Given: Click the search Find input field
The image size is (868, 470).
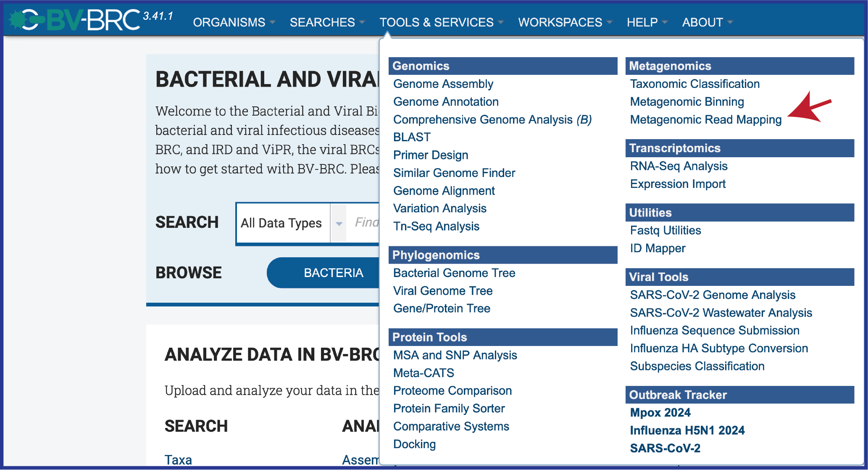Looking at the screenshot, I should click(x=364, y=223).
